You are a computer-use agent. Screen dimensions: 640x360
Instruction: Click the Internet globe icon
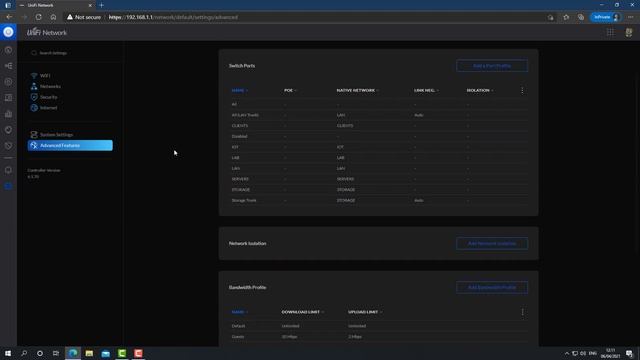34,108
